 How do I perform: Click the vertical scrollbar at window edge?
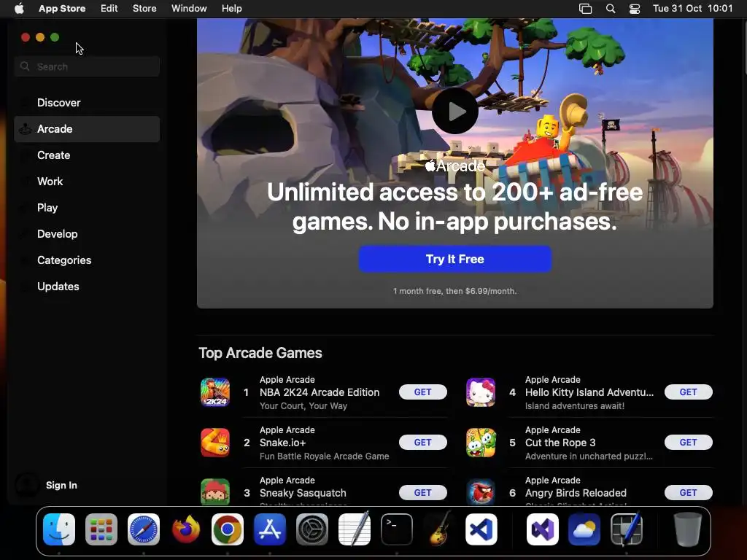point(744,47)
